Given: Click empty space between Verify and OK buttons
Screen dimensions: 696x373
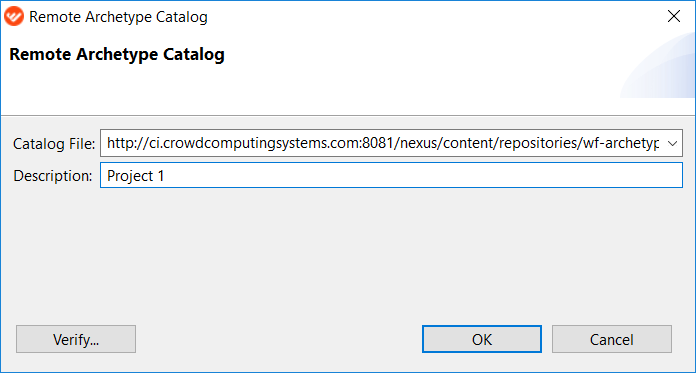Looking at the screenshot, I should point(279,339).
